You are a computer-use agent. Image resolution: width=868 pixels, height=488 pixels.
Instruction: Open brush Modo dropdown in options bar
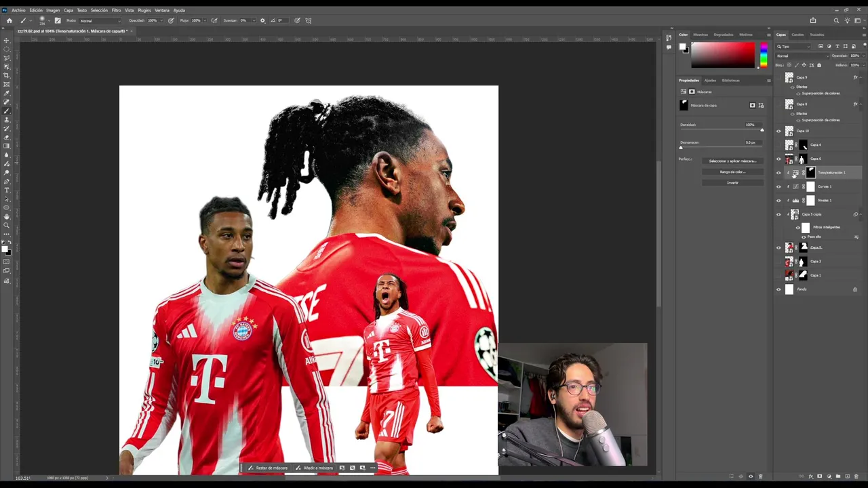click(98, 20)
